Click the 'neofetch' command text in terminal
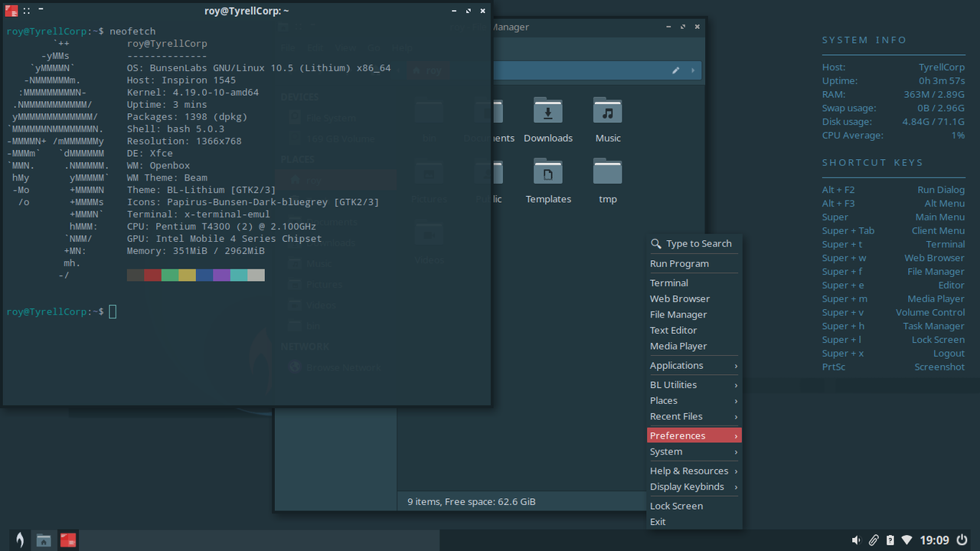Screen dimensions: 980x551 (x=132, y=31)
